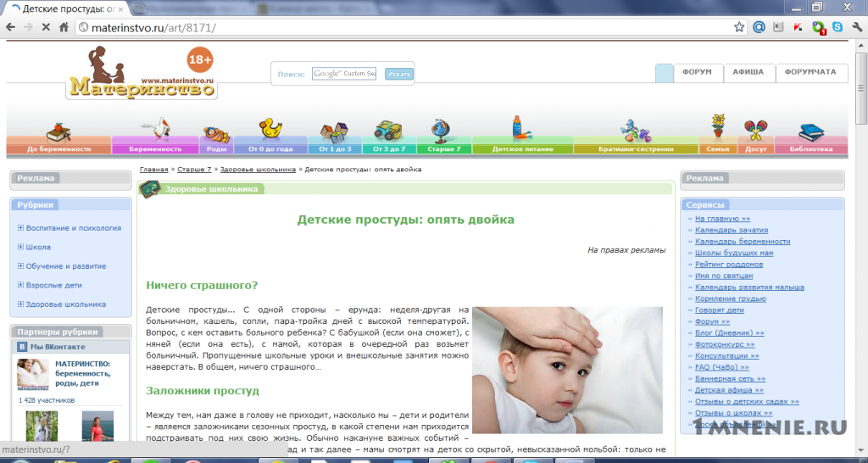This screenshot has height=463, width=868.
Task: Open Рейтинг роддомов link
Action: 729,265
